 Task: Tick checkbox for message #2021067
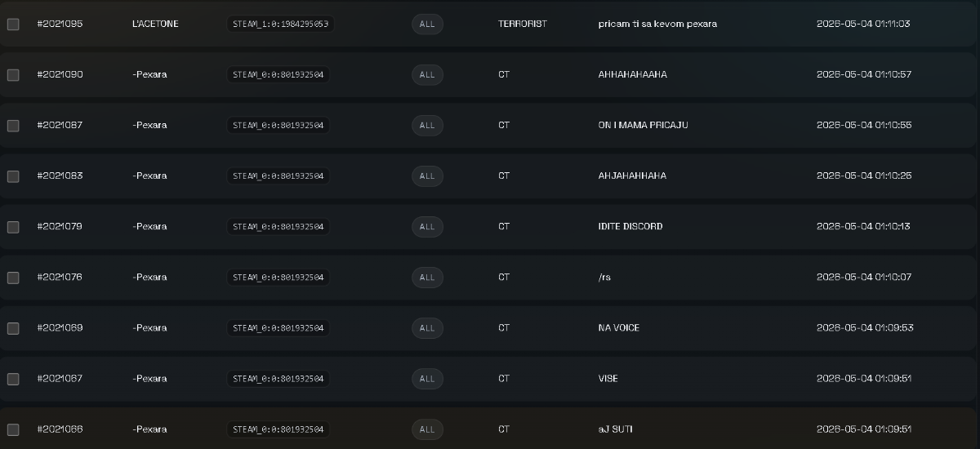[13, 379]
